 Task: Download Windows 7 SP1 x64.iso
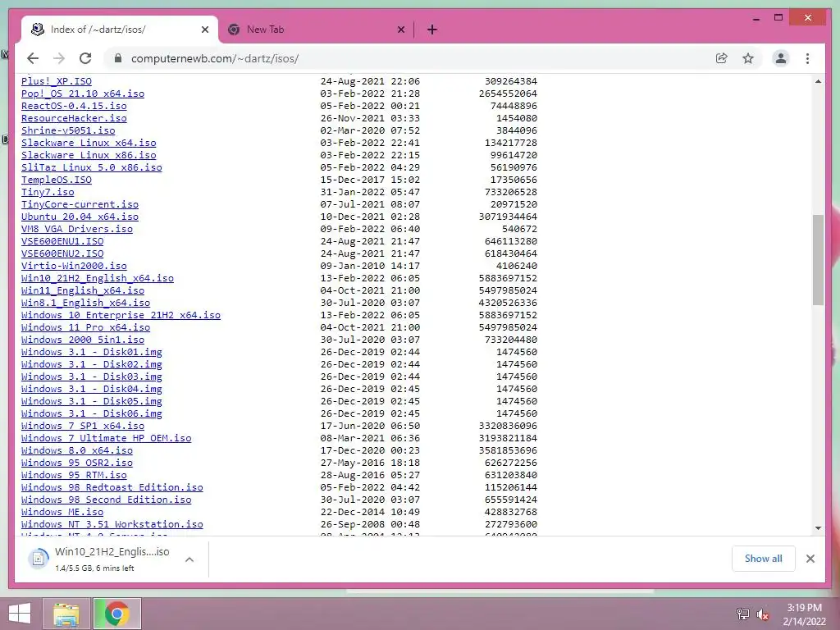pyautogui.click(x=83, y=427)
